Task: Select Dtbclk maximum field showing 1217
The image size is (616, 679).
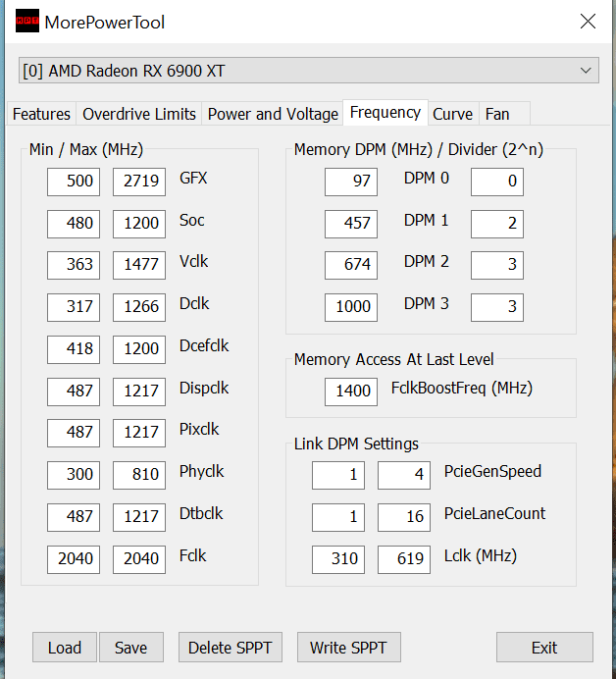Action: tap(139, 517)
